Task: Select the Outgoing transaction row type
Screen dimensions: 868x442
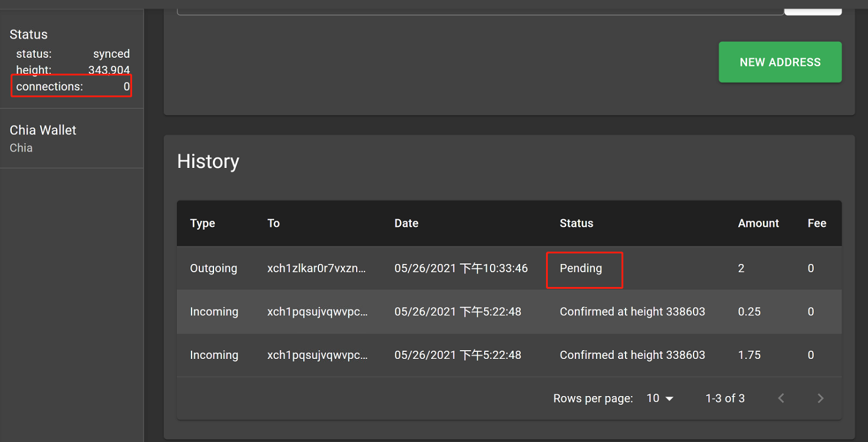Action: tap(213, 268)
